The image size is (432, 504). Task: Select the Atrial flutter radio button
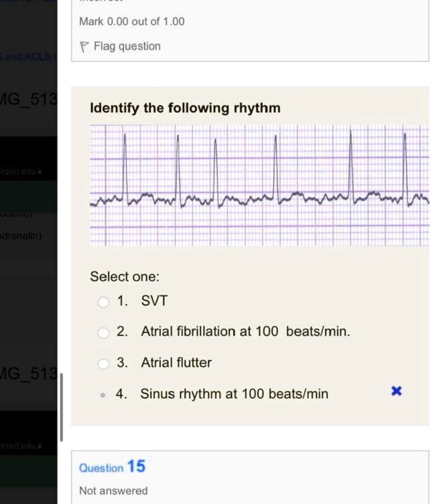[x=103, y=364]
